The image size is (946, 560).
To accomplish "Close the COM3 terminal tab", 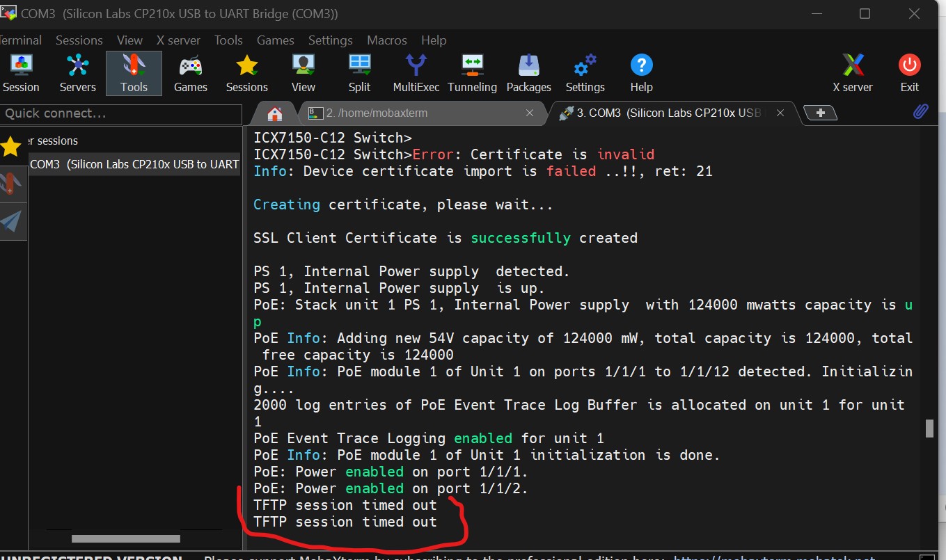I will (x=780, y=113).
